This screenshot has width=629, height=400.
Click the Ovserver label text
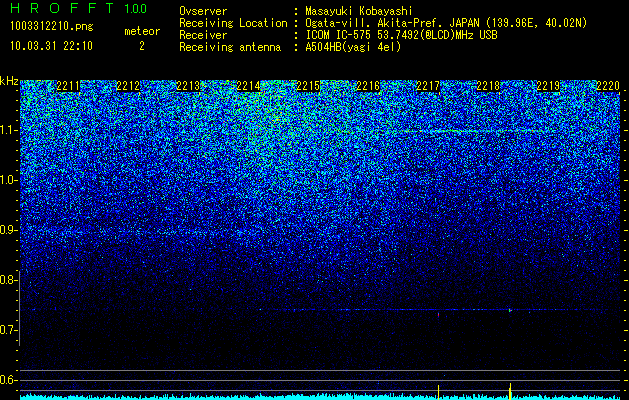pyautogui.click(x=203, y=11)
